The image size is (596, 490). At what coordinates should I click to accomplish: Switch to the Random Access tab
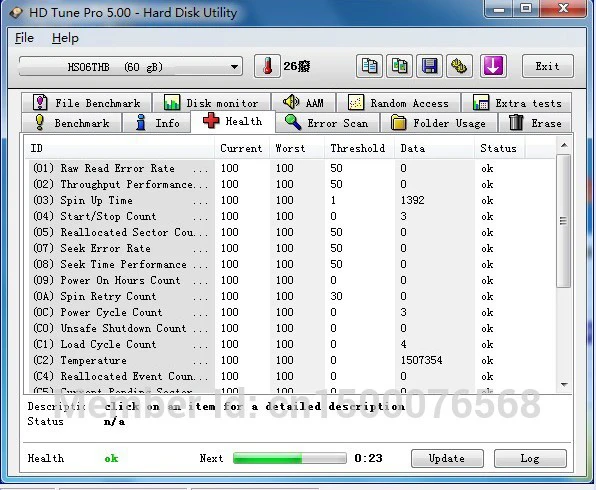coord(398,103)
